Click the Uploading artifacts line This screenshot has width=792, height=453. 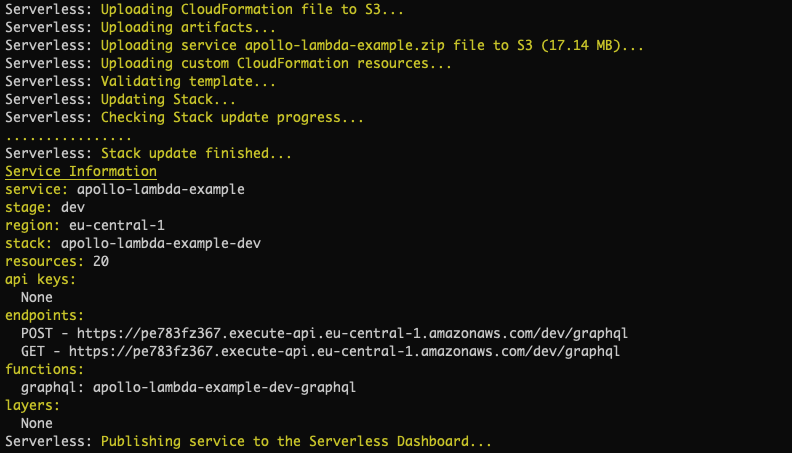[x=188, y=27]
